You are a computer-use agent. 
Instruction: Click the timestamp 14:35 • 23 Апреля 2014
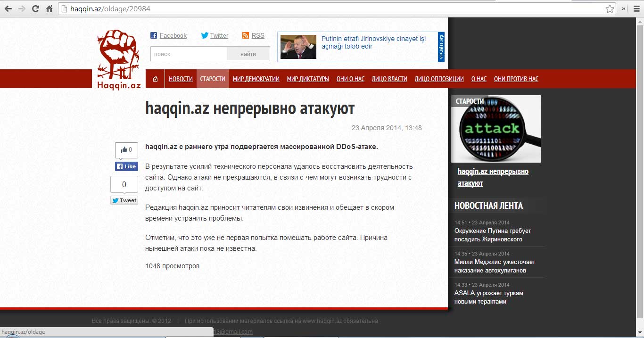482,254
